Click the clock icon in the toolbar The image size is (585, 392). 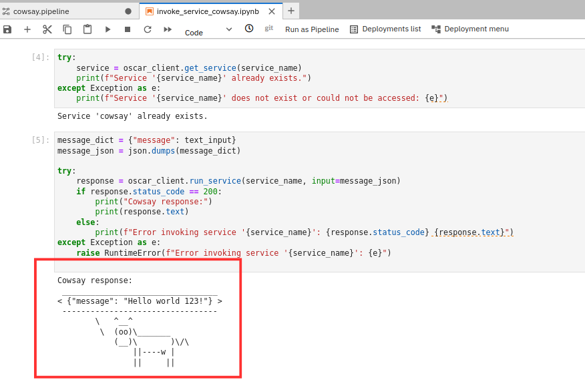point(249,29)
